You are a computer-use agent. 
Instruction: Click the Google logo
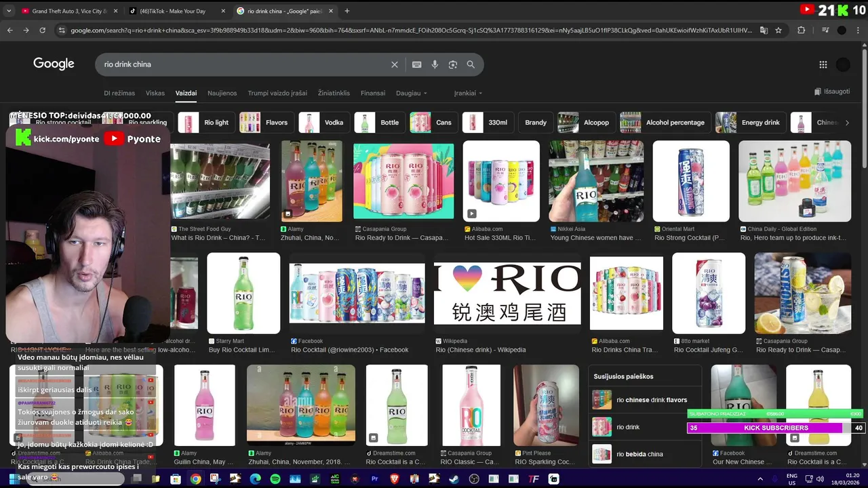pyautogui.click(x=54, y=64)
